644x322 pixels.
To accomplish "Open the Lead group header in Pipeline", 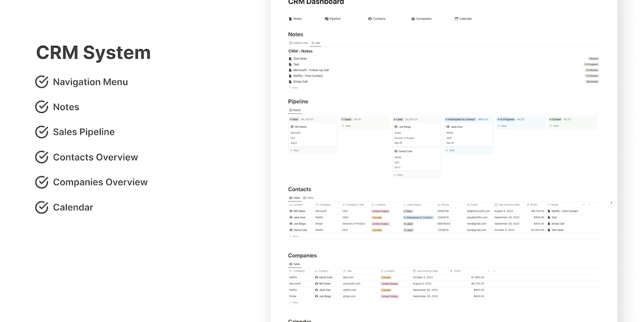I will (x=398, y=119).
